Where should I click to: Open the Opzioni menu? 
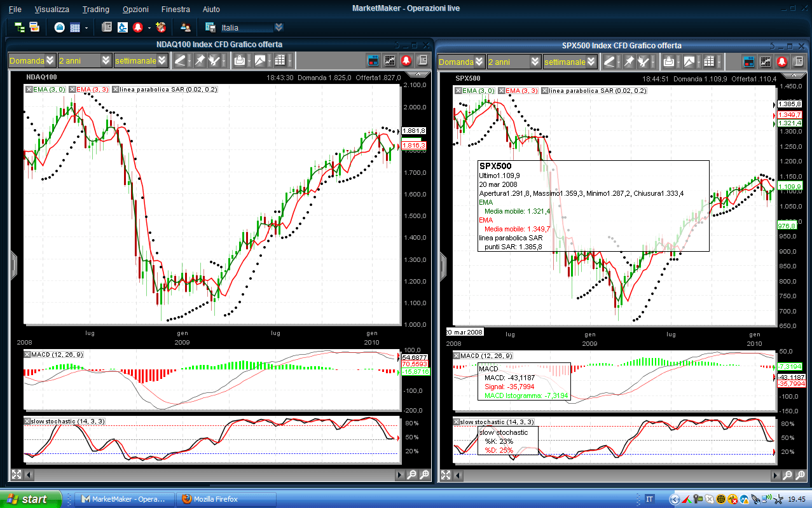135,9
